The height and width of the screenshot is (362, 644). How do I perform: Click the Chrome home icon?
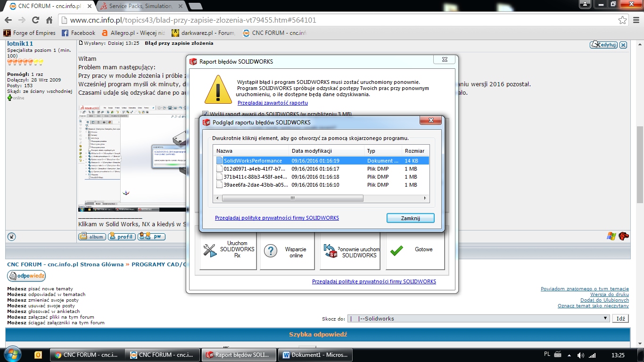49,20
